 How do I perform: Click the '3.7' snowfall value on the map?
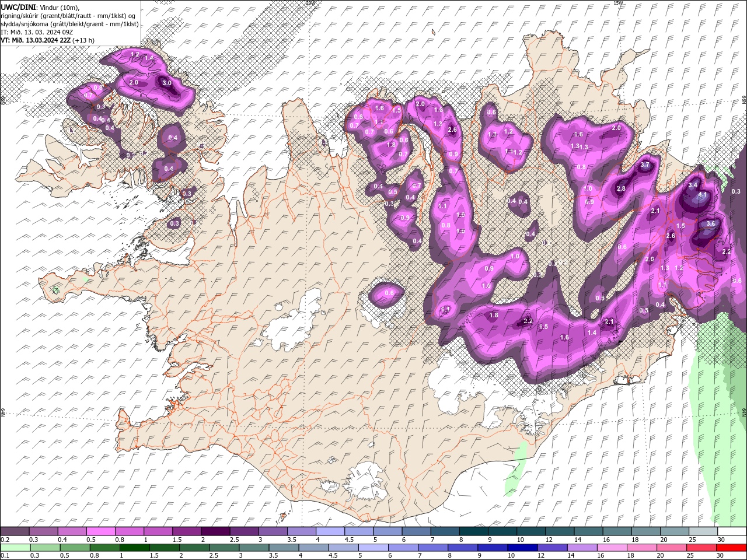pos(645,165)
